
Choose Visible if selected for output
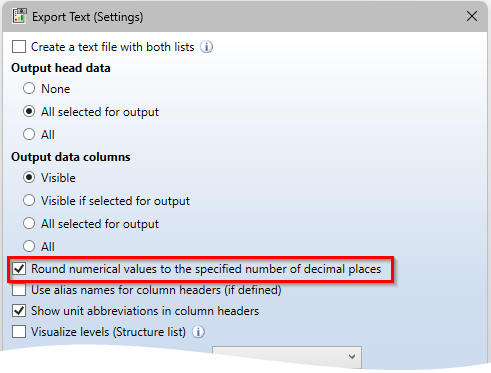pyautogui.click(x=29, y=200)
